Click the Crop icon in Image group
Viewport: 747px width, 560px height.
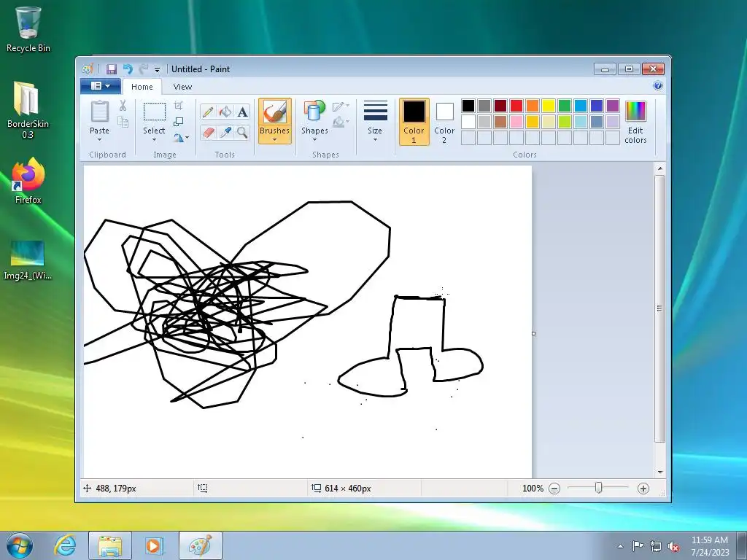point(179,106)
